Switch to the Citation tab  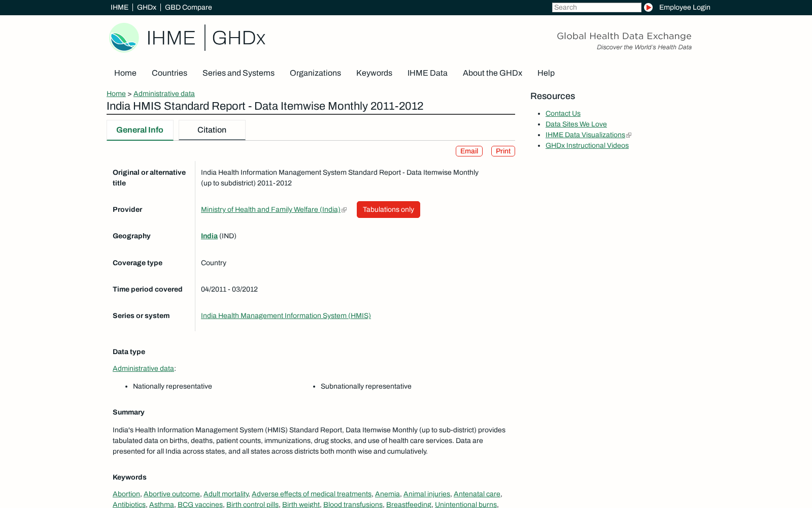(212, 130)
